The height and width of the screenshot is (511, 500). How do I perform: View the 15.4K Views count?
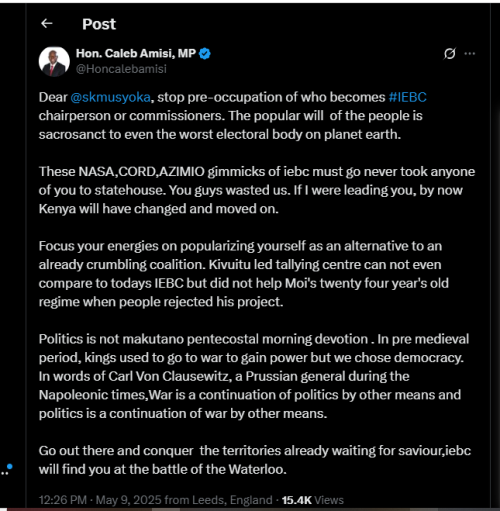tap(312, 500)
